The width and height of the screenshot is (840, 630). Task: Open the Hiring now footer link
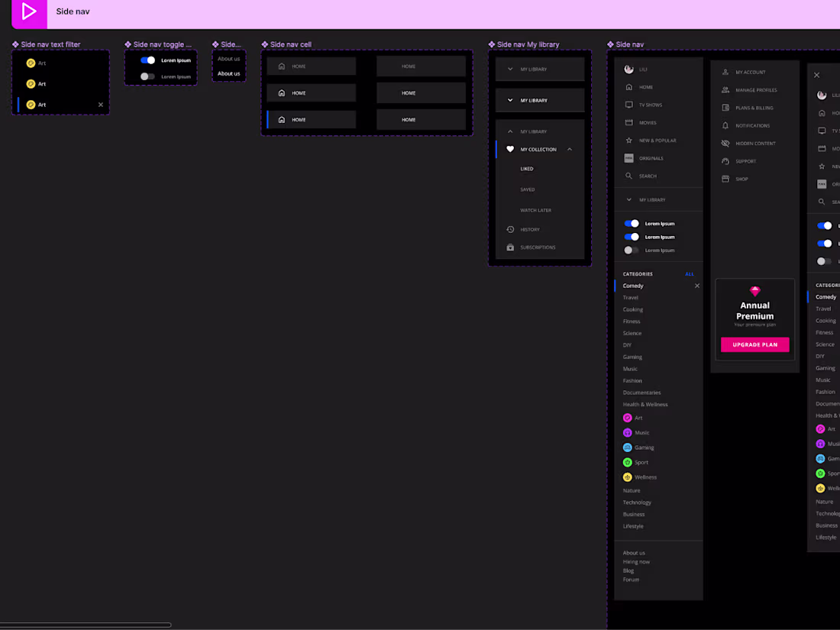click(x=636, y=562)
